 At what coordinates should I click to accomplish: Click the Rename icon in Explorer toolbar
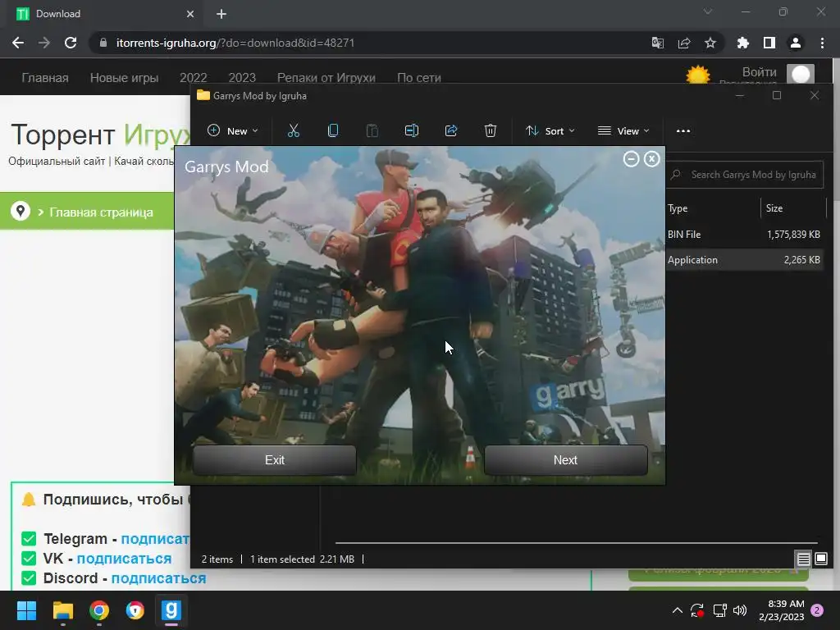click(412, 130)
